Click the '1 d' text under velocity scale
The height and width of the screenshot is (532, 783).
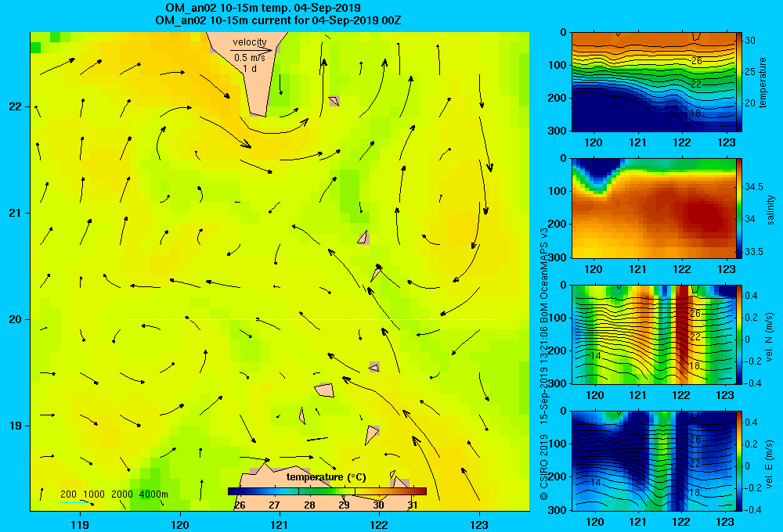(x=250, y=68)
